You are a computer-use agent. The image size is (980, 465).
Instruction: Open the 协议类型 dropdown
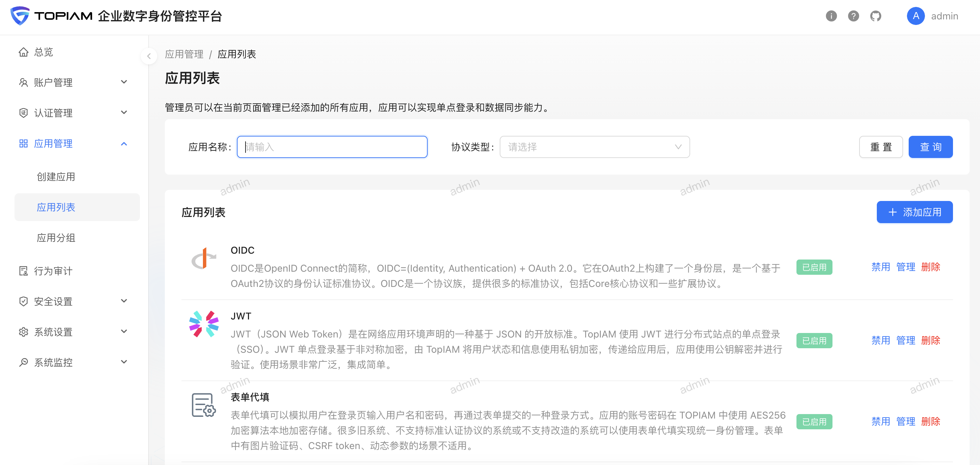(594, 147)
